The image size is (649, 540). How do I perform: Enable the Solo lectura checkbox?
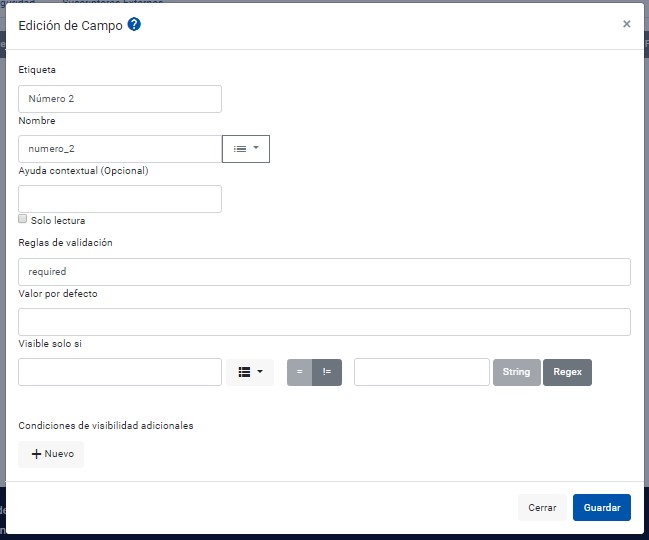(23, 219)
